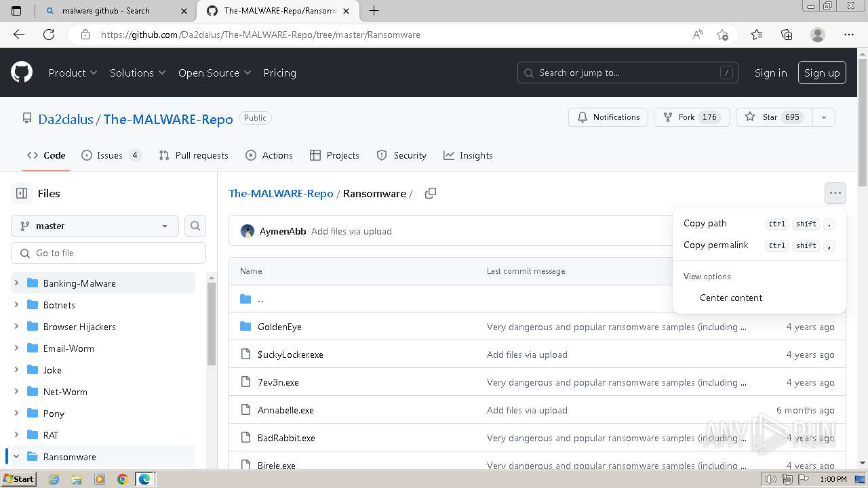Viewport: 868px width, 488px height.
Task: View site information lock icon
Action: tap(85, 35)
